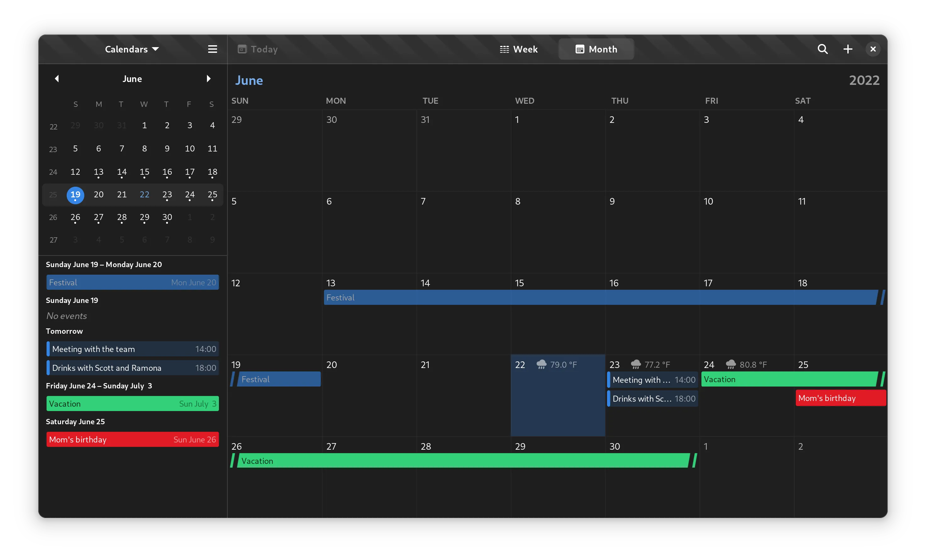Open the search magnifier icon

coord(822,49)
